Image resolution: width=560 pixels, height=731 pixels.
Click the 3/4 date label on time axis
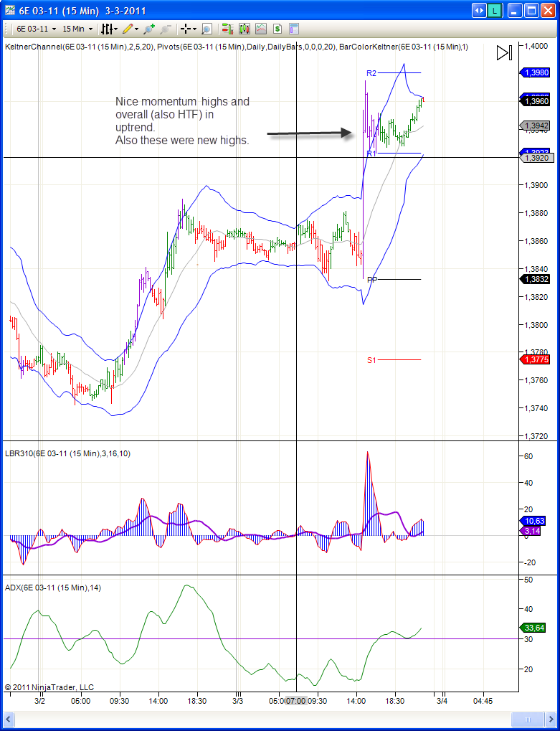pyautogui.click(x=442, y=701)
